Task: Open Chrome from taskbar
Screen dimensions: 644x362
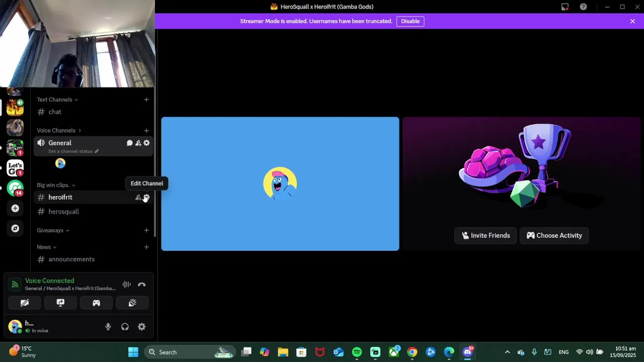Action: [x=412, y=352]
